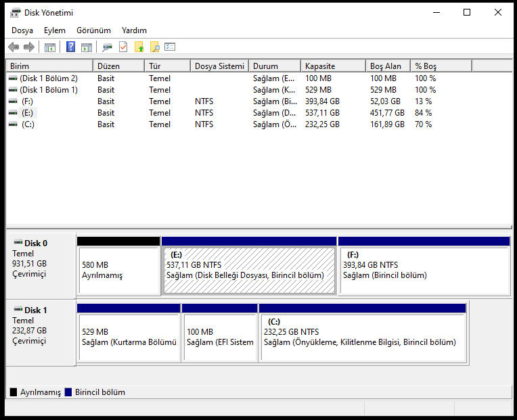Open the Görünüm menu

(93, 30)
